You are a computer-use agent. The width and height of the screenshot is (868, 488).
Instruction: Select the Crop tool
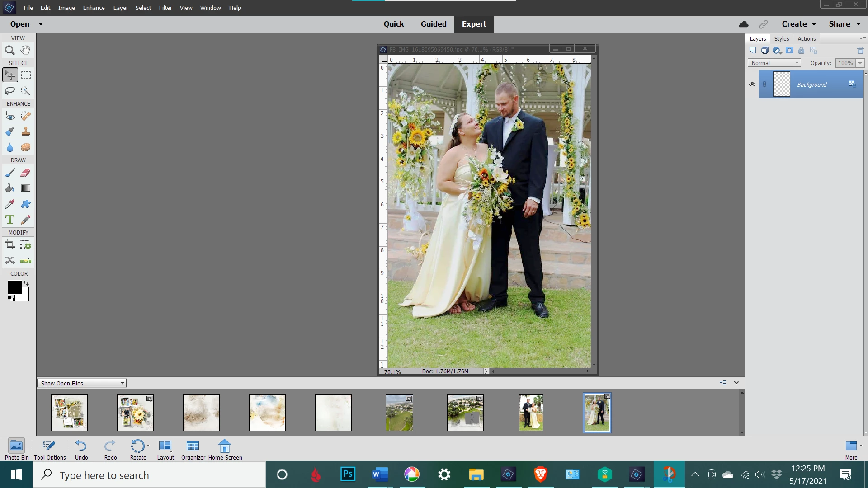10,245
